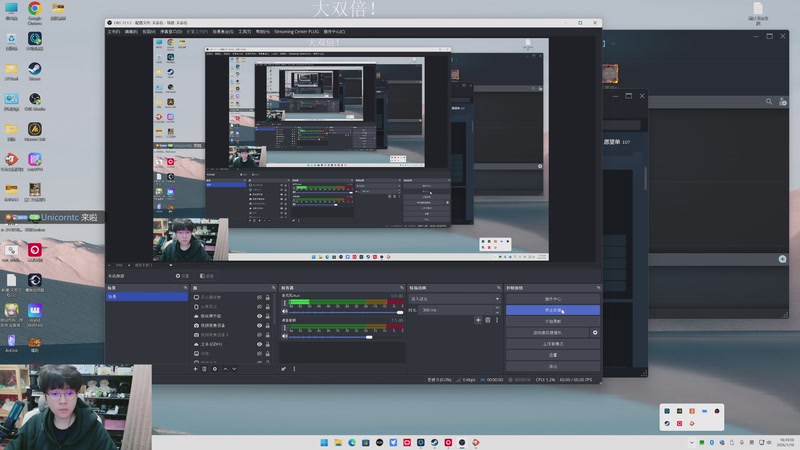Open source Filters button above docks
Viewport: 800px width, 450px height.
[207, 276]
